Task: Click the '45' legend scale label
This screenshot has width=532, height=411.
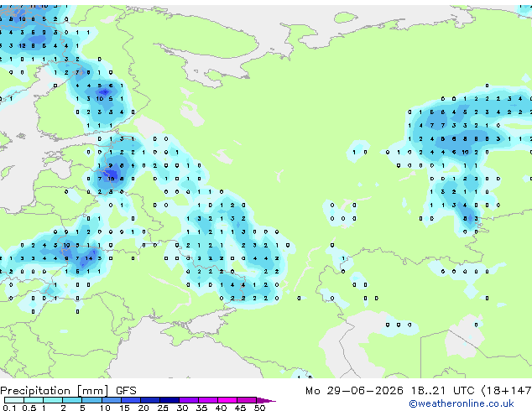Action: click(x=240, y=408)
